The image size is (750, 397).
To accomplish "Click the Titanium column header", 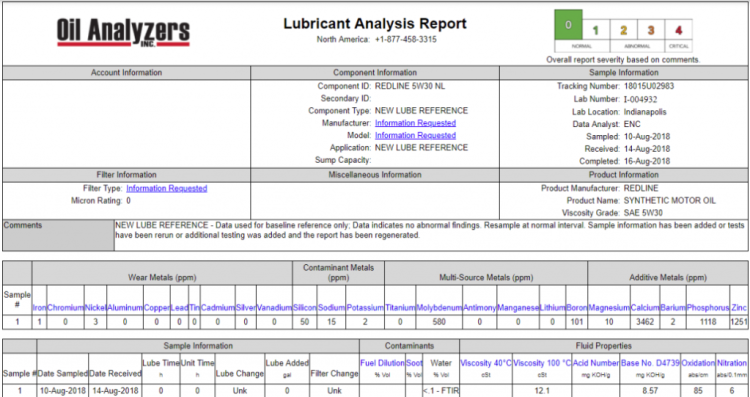I will [400, 308].
